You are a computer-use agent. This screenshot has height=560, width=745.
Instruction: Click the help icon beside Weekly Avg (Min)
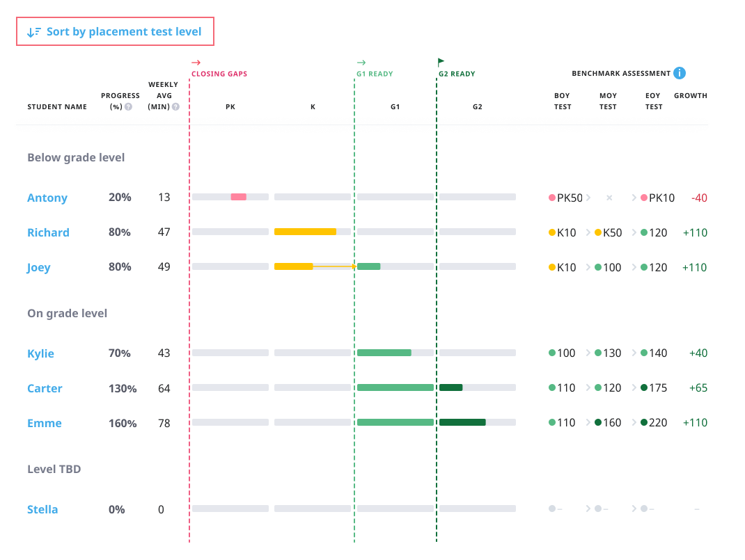click(x=175, y=107)
